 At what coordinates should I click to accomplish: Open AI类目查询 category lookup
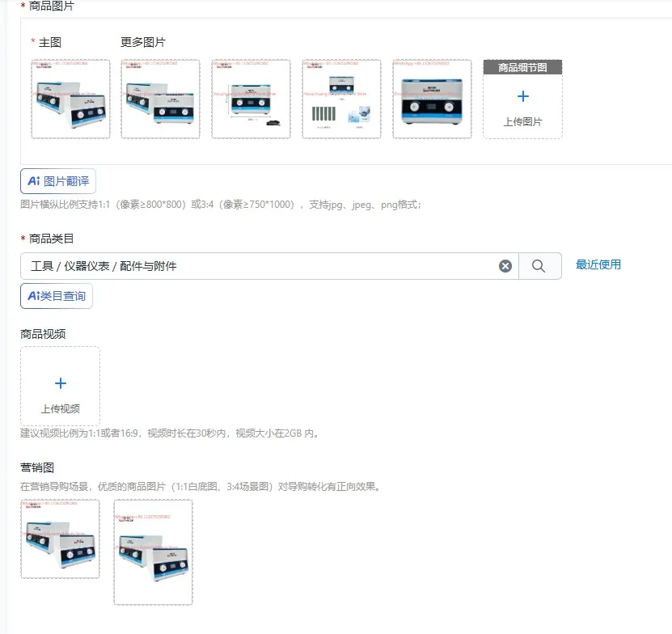click(57, 296)
